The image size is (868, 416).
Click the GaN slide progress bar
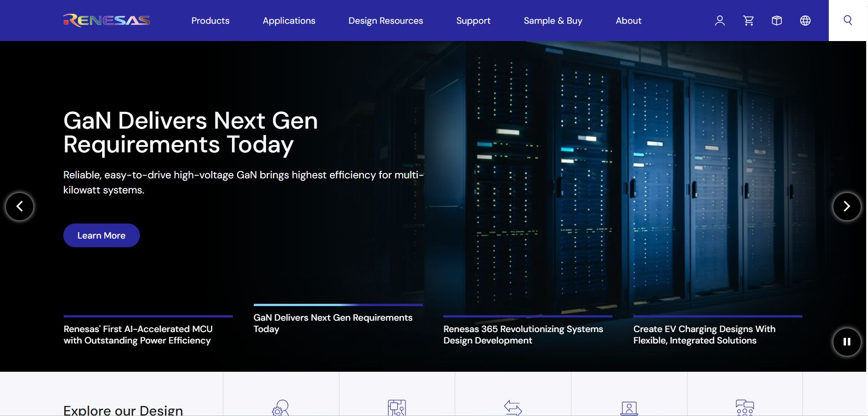point(338,305)
